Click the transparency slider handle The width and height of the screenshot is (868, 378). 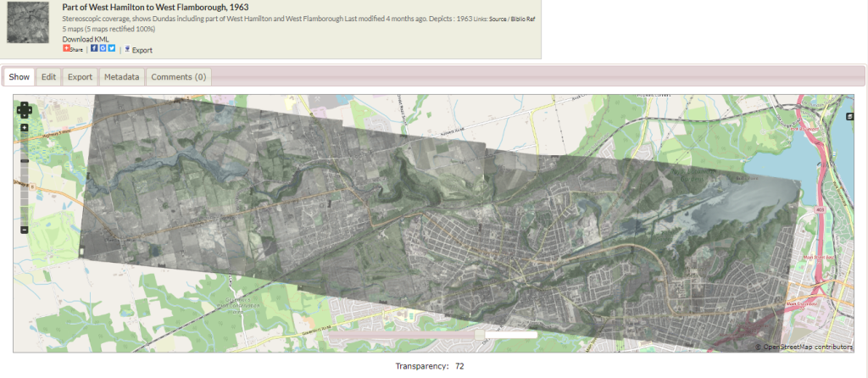click(x=480, y=335)
